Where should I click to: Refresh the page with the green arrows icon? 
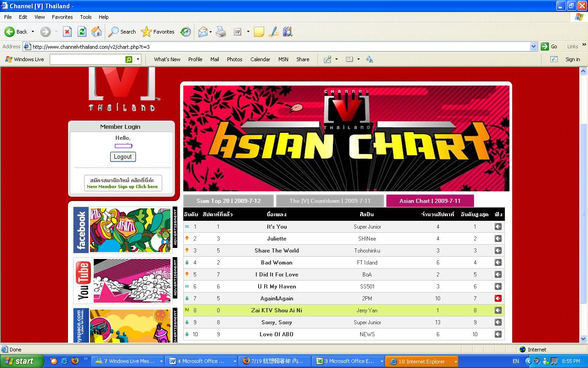[x=82, y=32]
